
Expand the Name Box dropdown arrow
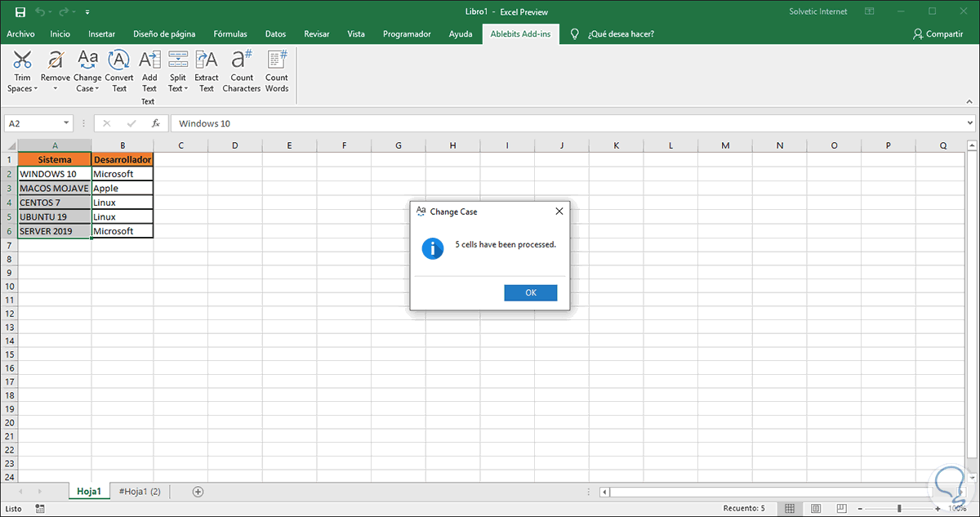point(66,123)
